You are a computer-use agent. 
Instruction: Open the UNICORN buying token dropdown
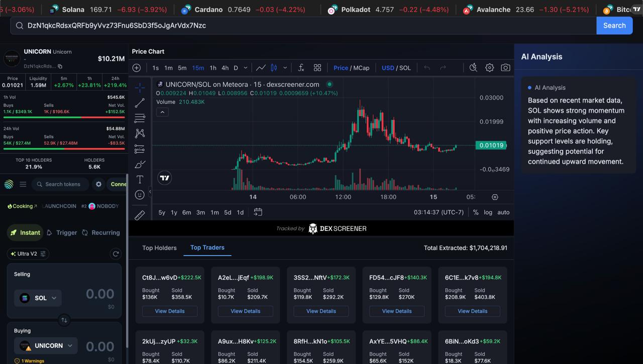46,345
